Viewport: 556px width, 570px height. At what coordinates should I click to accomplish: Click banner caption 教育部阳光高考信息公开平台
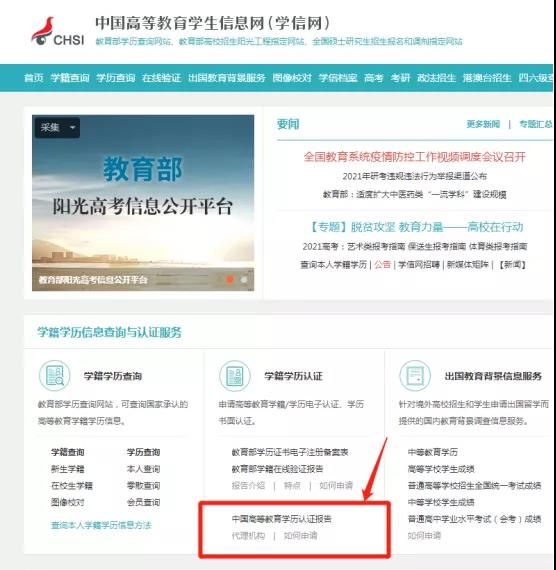point(93,280)
